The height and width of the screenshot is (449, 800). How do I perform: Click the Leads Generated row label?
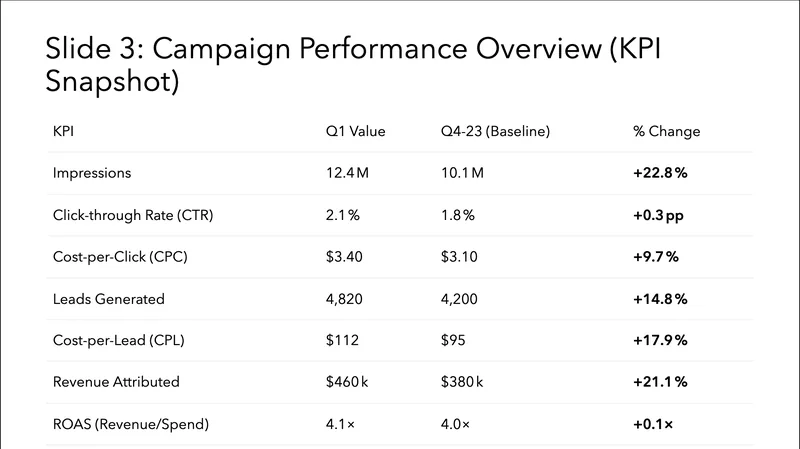click(x=108, y=299)
